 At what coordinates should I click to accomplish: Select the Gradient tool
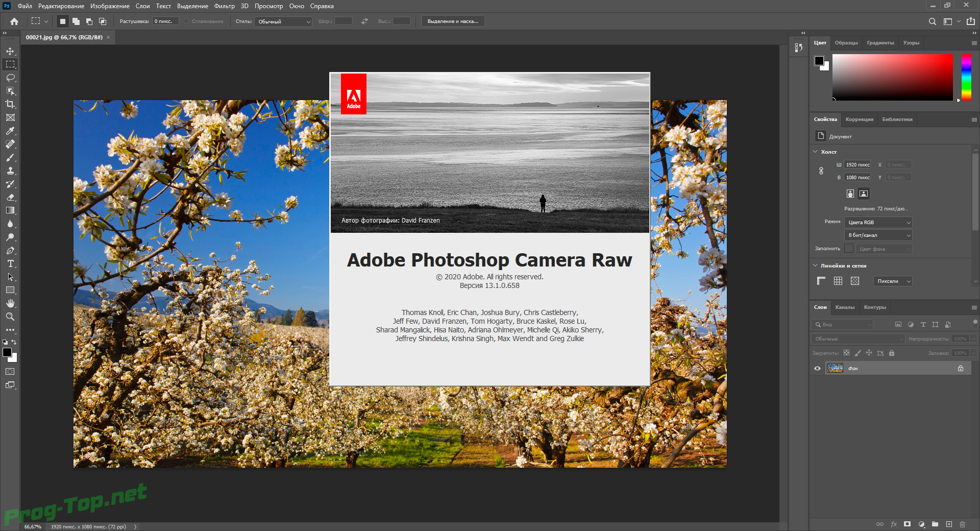(10, 210)
